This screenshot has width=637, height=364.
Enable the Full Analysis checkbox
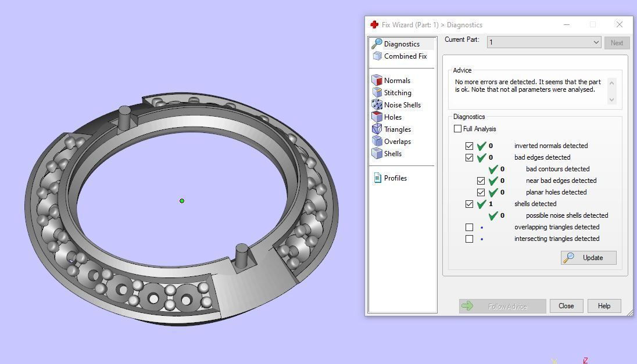(457, 129)
